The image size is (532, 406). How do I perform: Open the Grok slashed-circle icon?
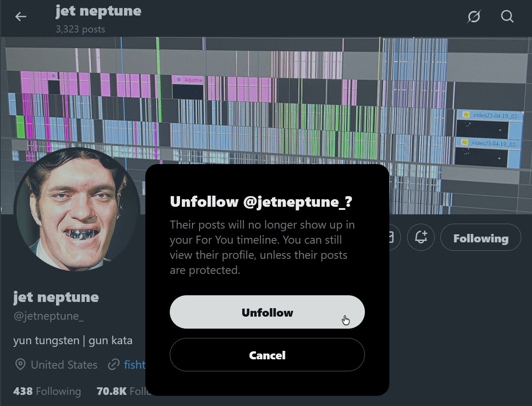[x=473, y=16]
